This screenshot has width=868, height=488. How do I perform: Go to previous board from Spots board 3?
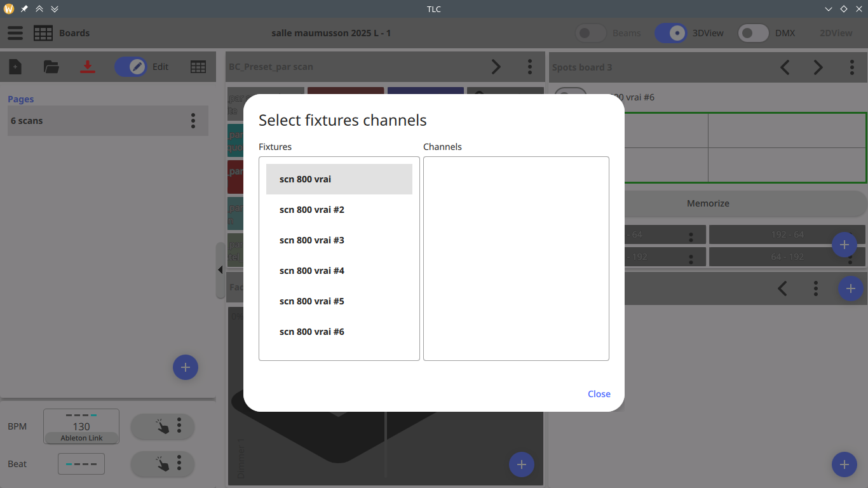click(785, 67)
